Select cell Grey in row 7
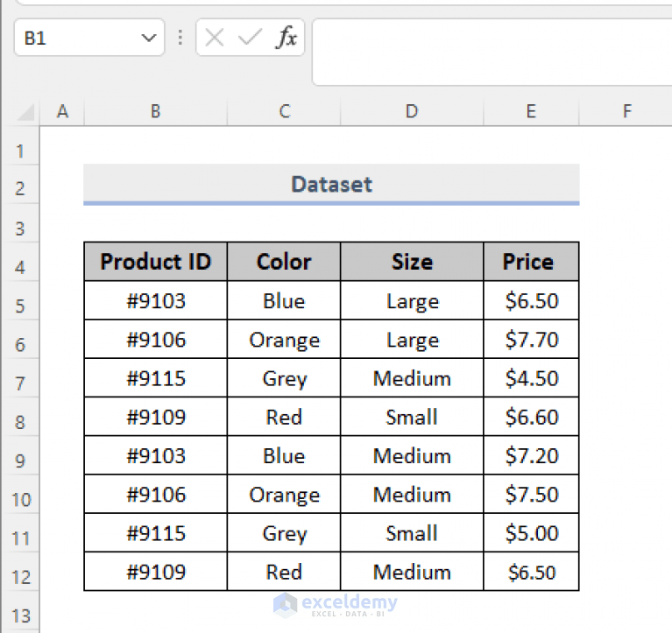 [284, 377]
